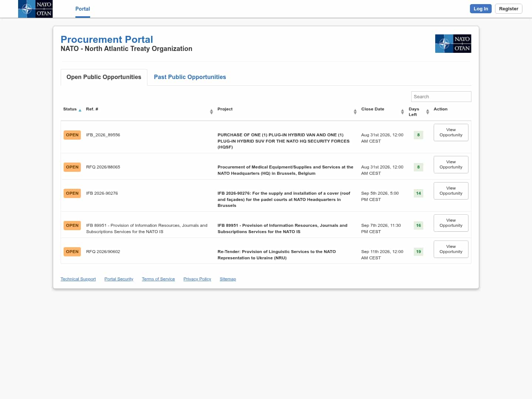View Opportunity for IFB_2026_89556
This screenshot has height=399, width=532.
coord(451,132)
